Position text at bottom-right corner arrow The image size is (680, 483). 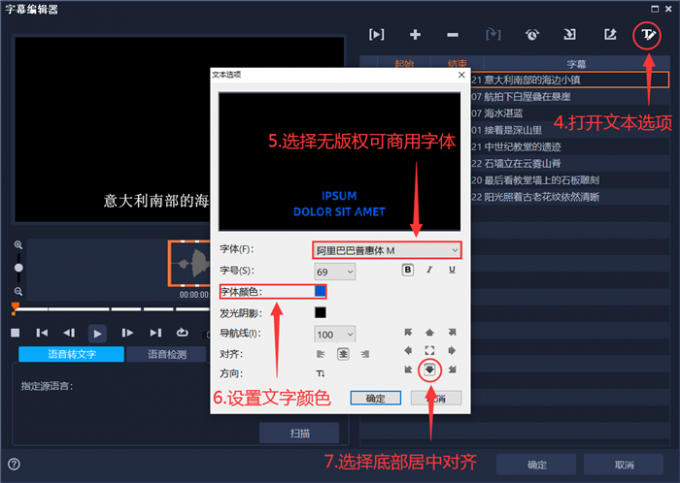click(x=452, y=369)
